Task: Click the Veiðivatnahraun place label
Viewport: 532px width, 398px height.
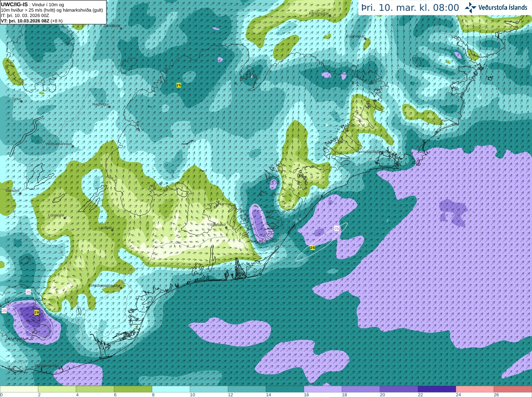Action: tap(59, 144)
